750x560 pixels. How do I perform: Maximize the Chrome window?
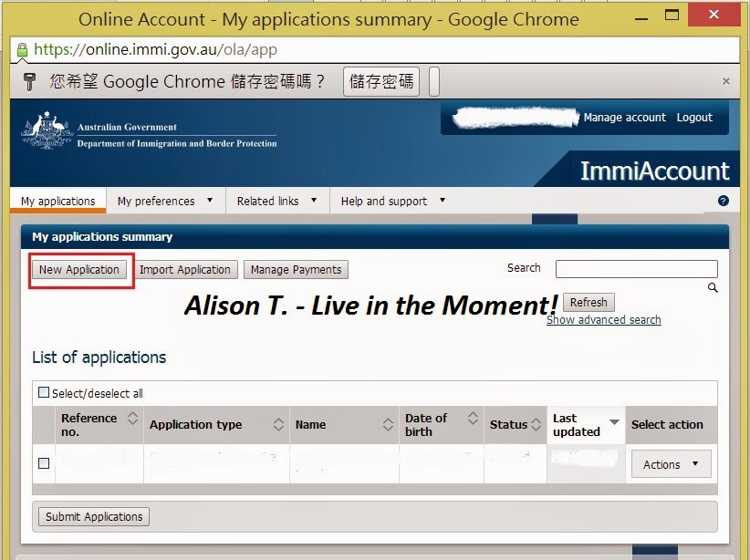pyautogui.click(x=672, y=15)
